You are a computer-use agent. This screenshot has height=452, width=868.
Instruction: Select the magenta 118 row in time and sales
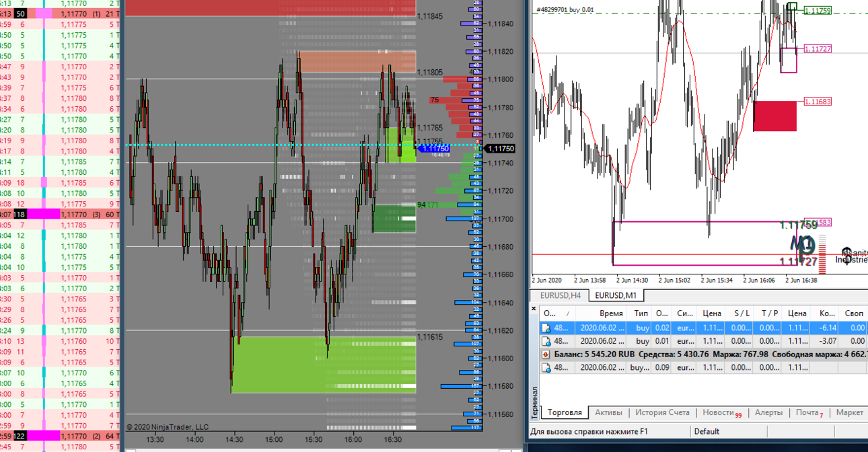click(x=60, y=215)
